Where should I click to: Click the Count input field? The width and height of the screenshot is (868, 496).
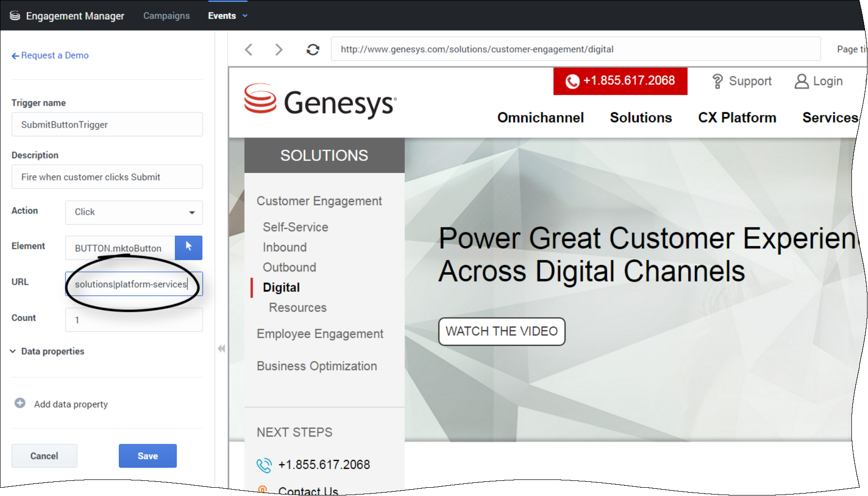[x=134, y=320]
